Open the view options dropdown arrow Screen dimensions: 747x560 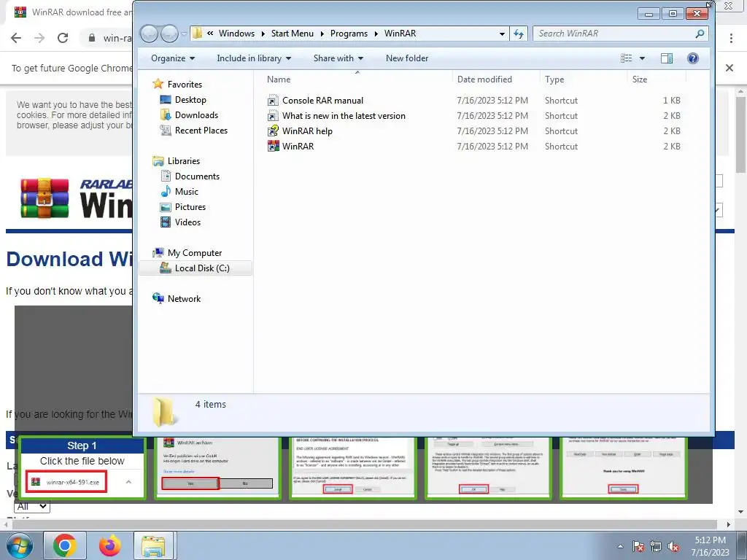(x=642, y=58)
